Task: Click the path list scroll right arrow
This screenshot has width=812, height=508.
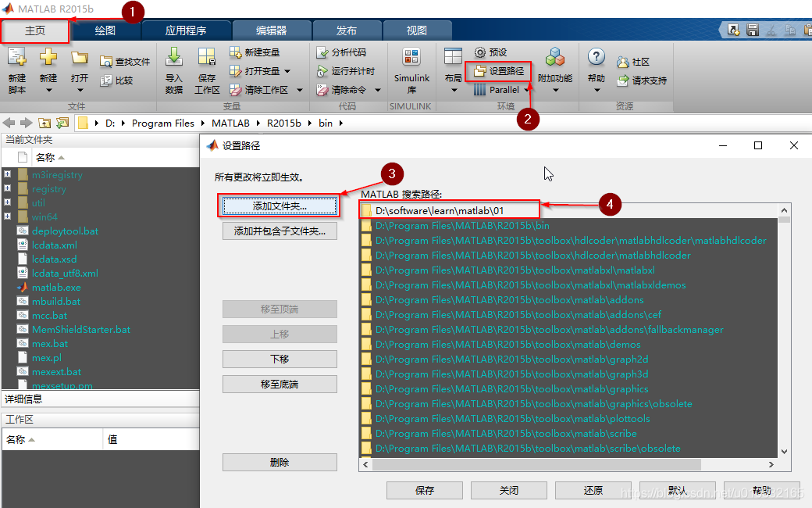Action: 771,464
